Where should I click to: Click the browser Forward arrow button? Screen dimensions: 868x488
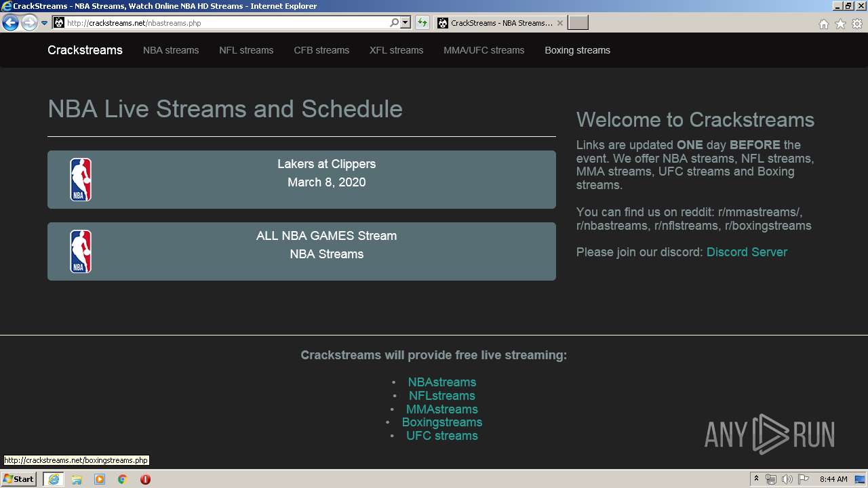point(29,23)
